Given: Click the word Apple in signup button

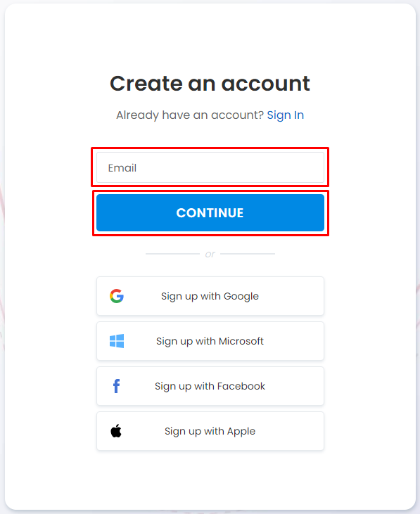Looking at the screenshot, I should [x=241, y=432].
